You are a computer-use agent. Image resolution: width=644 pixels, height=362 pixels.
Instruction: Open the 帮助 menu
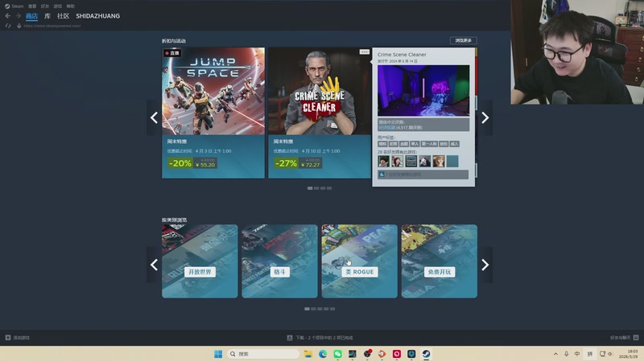coord(71,6)
